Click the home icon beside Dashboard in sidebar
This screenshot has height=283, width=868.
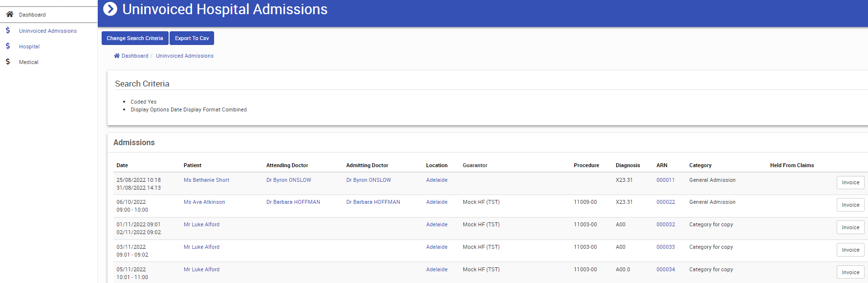point(9,14)
